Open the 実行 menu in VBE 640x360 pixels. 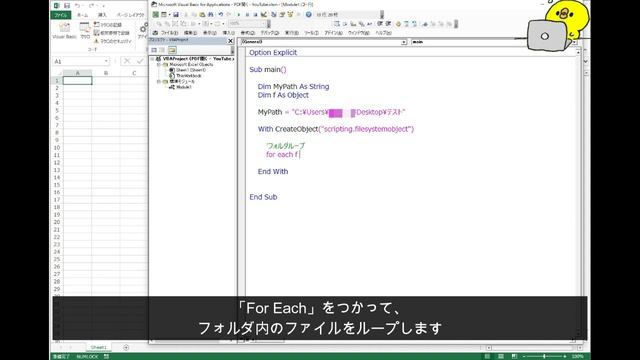click(x=291, y=33)
